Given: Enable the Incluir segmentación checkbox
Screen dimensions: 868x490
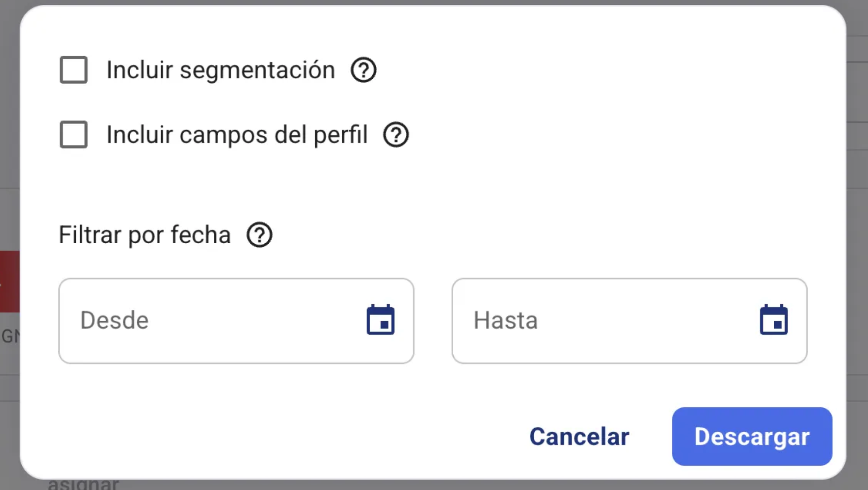Looking at the screenshot, I should click(x=74, y=70).
